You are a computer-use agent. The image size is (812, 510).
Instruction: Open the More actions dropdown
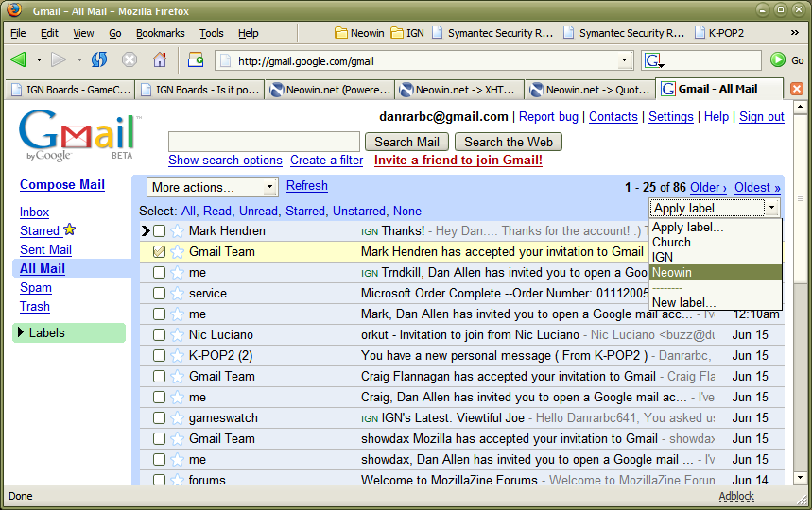[213, 187]
